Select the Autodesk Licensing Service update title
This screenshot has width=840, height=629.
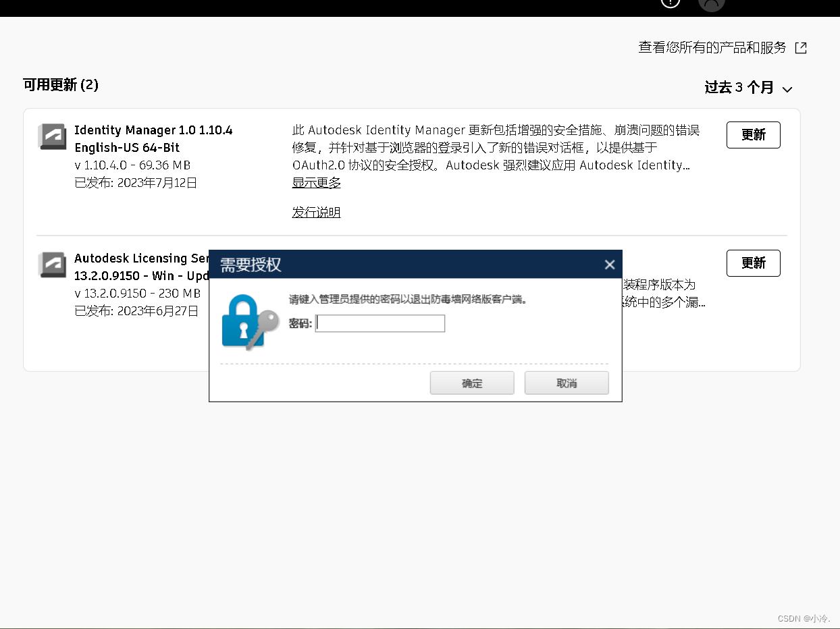click(x=141, y=267)
